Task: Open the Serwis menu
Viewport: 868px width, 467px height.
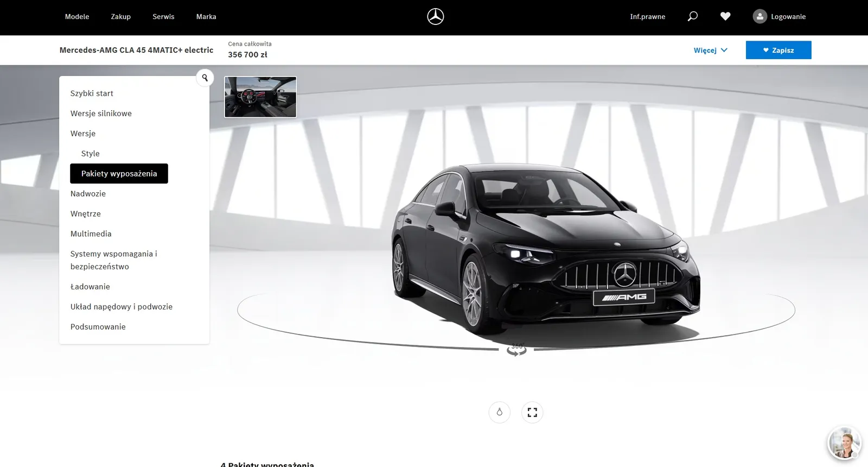Action: 163,17
